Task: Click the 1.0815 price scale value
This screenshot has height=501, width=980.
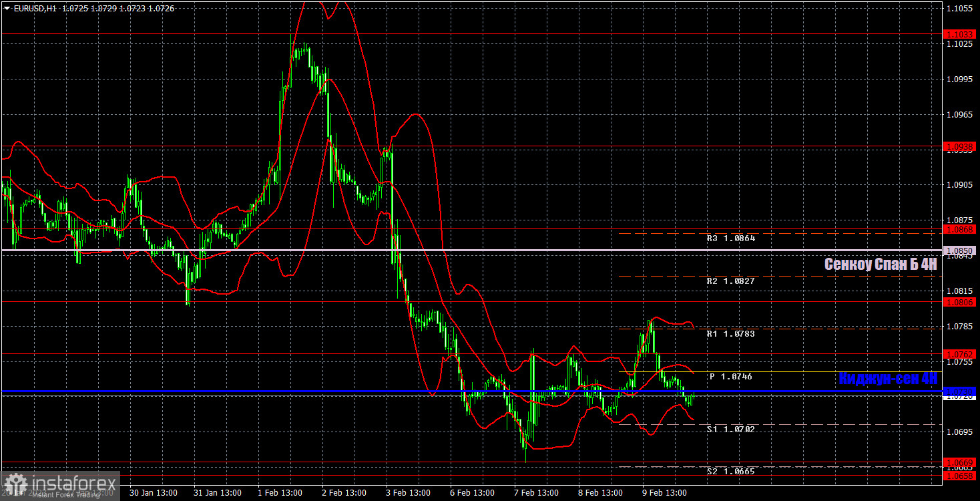Action: coord(959,291)
